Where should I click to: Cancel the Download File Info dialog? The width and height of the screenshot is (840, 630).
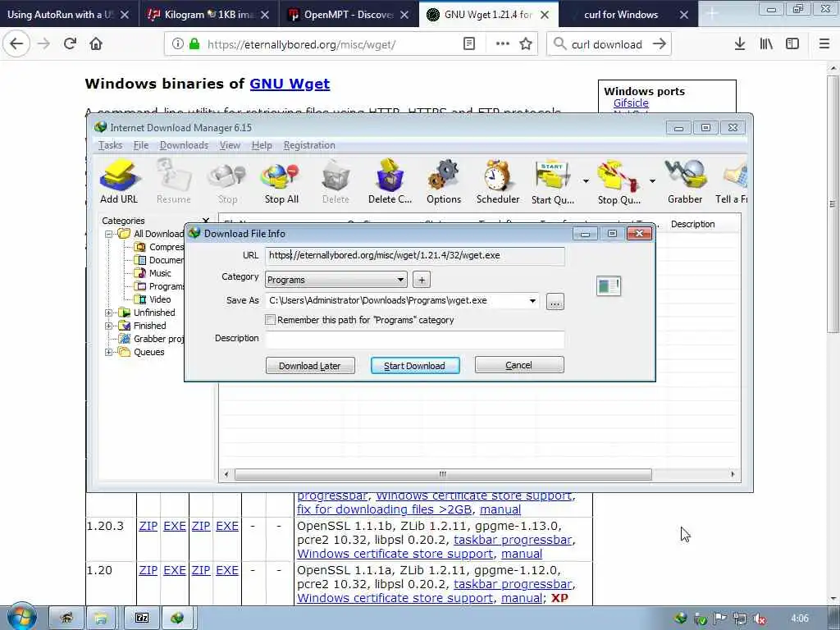pos(518,365)
